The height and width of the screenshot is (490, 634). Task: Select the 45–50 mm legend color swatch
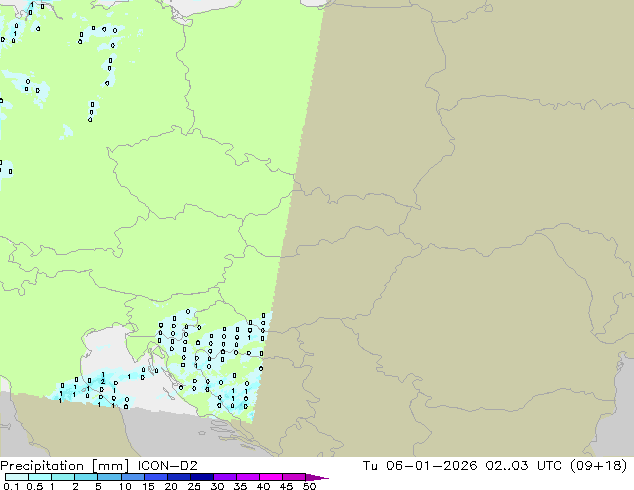[x=294, y=477]
